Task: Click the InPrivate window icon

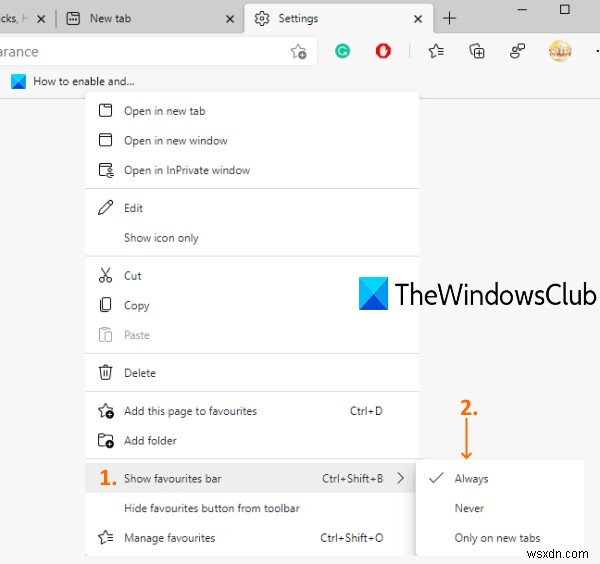Action: click(106, 170)
